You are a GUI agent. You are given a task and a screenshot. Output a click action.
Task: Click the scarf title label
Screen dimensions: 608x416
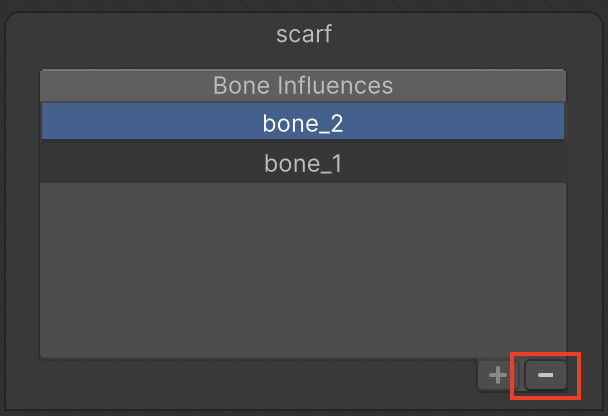coord(303,34)
